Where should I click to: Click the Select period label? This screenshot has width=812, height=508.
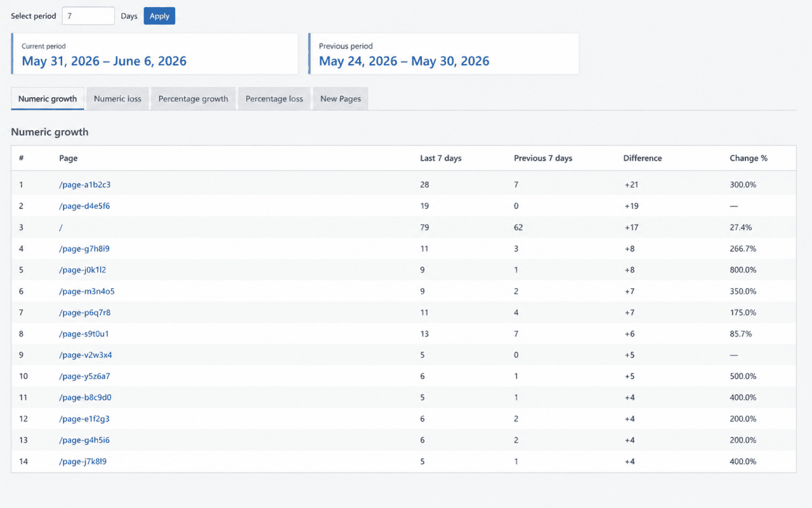tap(34, 16)
